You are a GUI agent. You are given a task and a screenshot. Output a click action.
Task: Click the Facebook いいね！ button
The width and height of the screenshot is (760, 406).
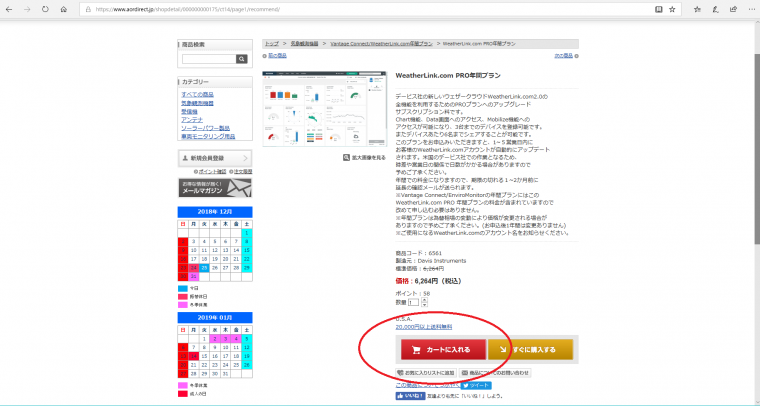point(411,396)
